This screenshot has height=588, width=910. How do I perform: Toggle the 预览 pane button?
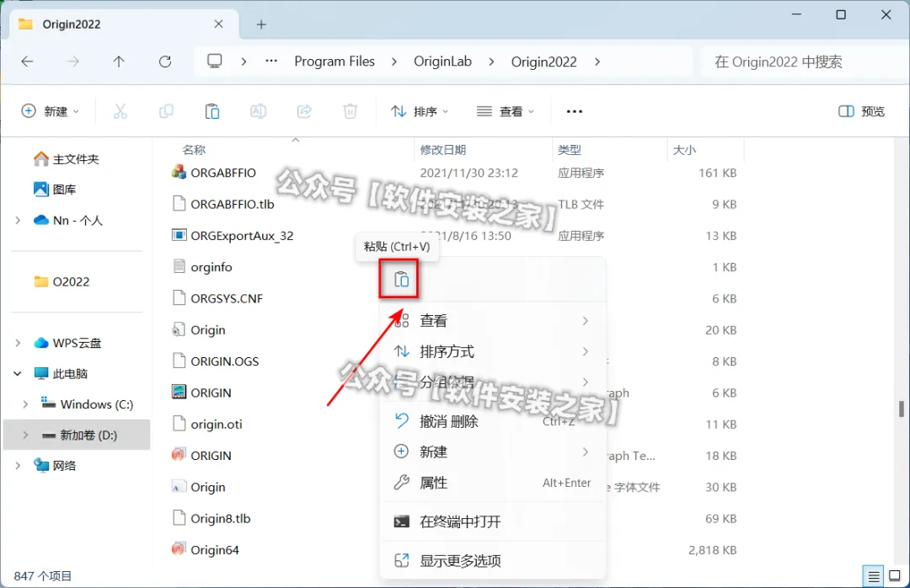862,111
